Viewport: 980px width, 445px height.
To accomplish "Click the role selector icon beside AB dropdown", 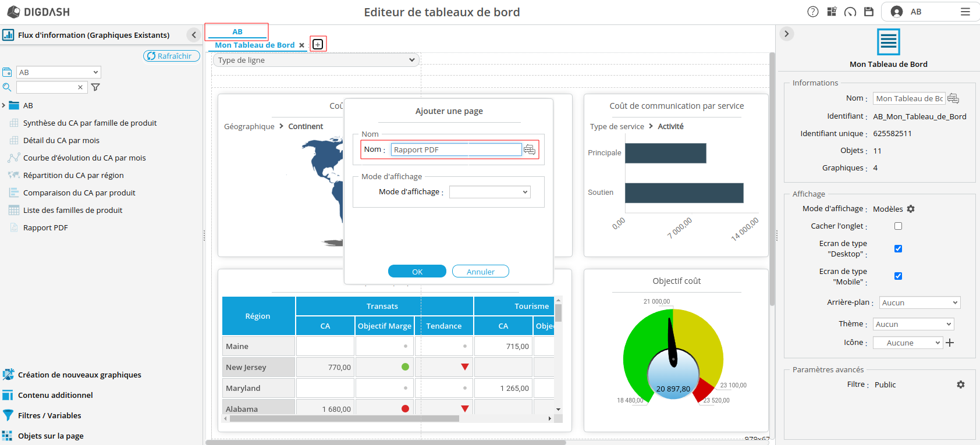I will coord(7,72).
